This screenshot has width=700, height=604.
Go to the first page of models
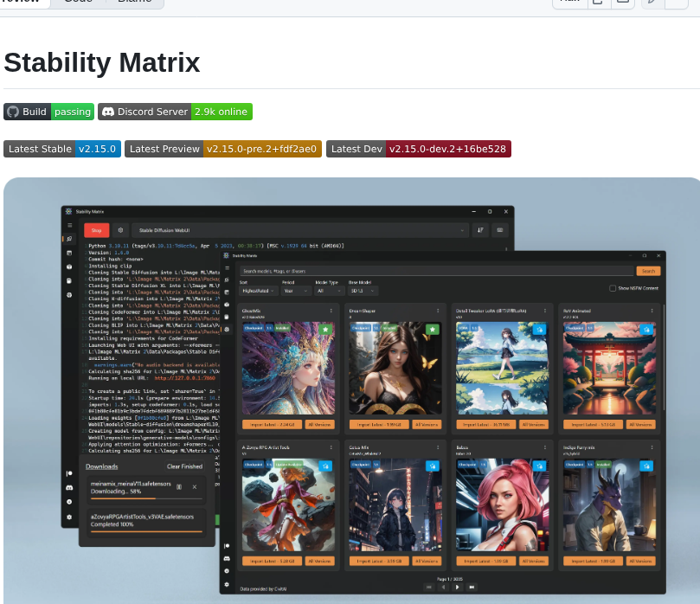pyautogui.click(x=429, y=587)
